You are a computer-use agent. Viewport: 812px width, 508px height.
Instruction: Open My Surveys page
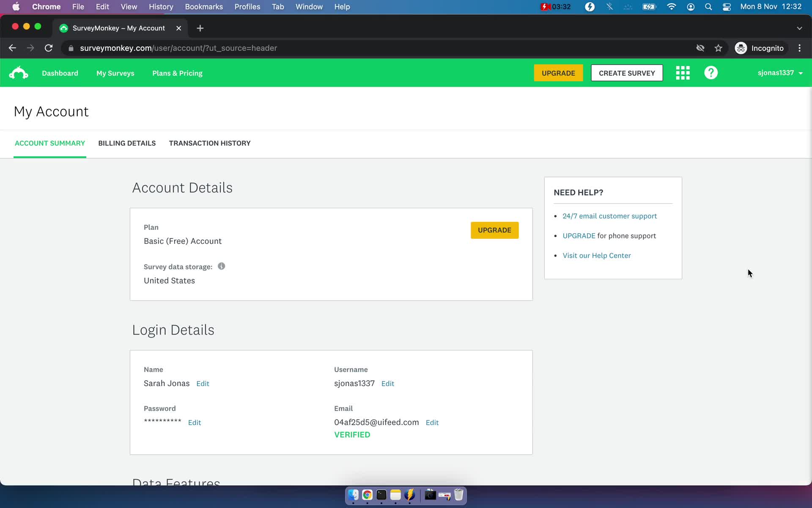tap(115, 73)
